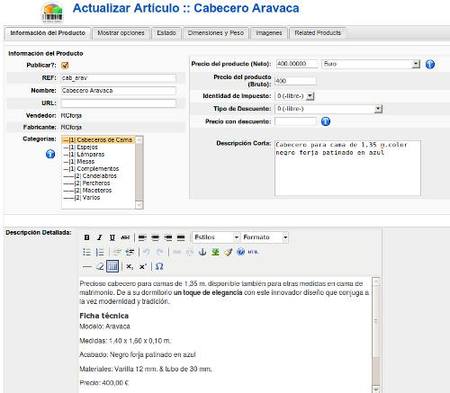
Task: Click the info icon under Categorías
Action: click(50, 154)
